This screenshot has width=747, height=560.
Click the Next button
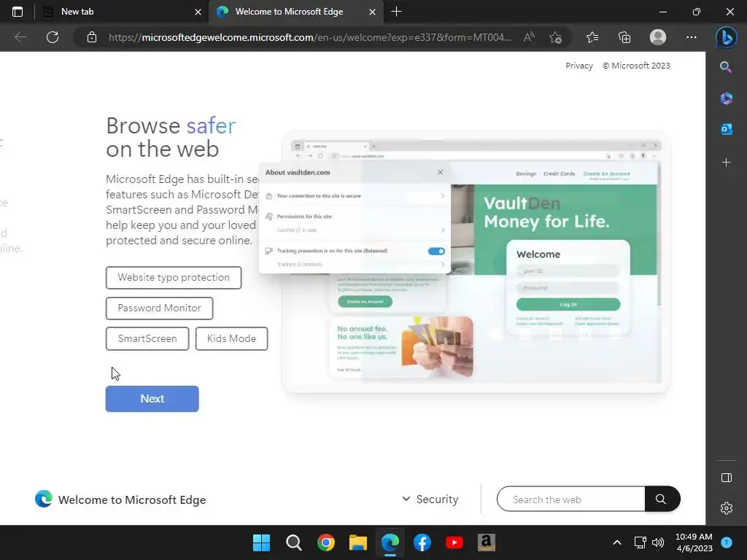(152, 399)
